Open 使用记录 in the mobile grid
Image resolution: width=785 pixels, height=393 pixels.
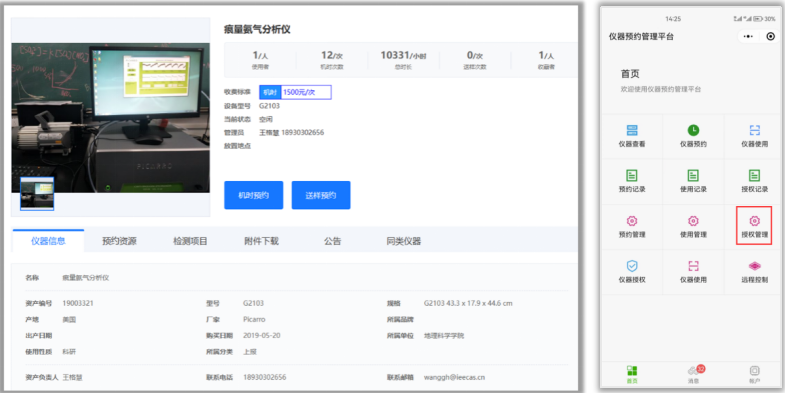point(693,181)
